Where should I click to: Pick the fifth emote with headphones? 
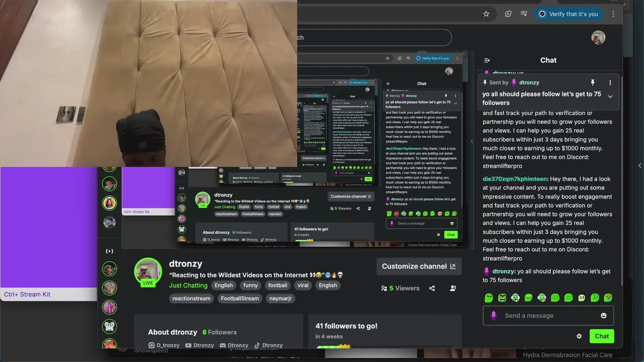pos(542,298)
